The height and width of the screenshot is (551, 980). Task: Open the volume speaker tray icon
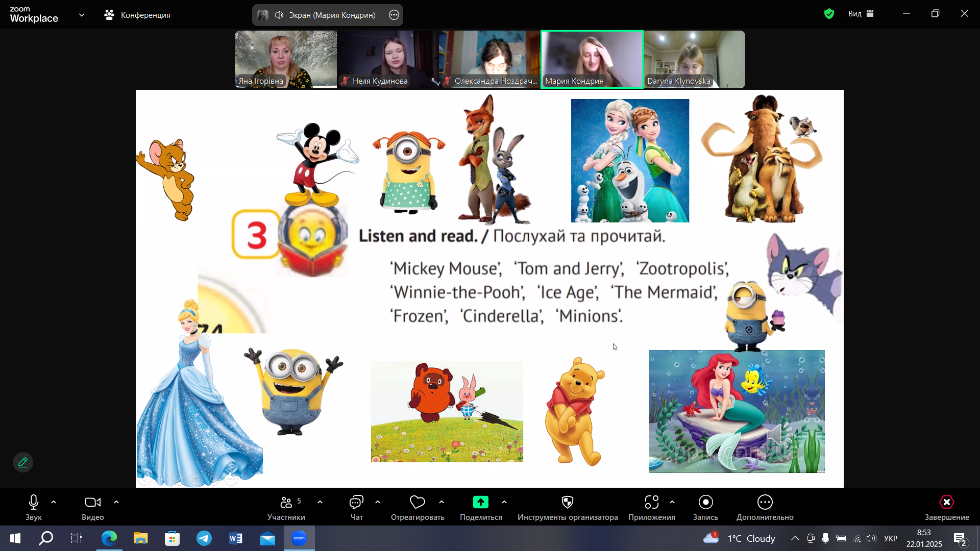871,538
